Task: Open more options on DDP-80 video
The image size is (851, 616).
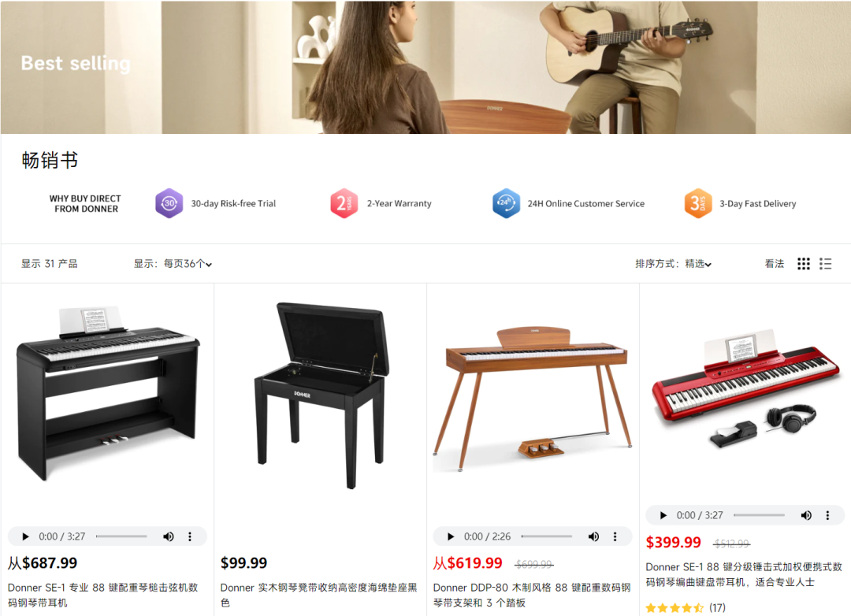Action: [x=615, y=536]
